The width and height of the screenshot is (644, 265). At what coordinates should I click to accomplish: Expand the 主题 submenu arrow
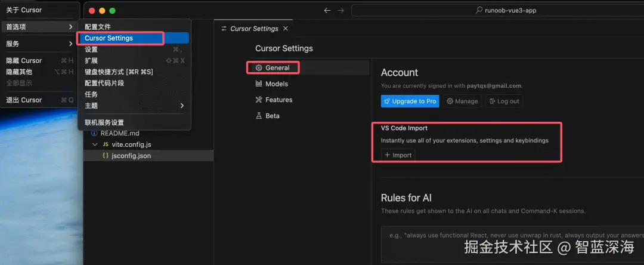click(182, 106)
